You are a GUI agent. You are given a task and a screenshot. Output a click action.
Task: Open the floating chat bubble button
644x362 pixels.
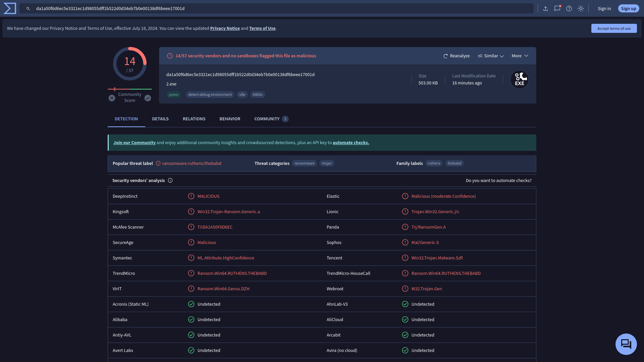626,344
